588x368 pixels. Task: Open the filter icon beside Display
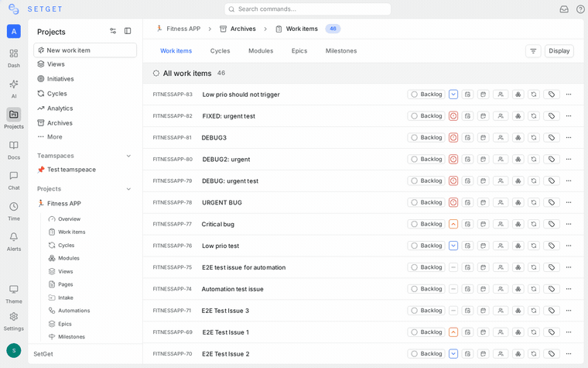coord(533,51)
